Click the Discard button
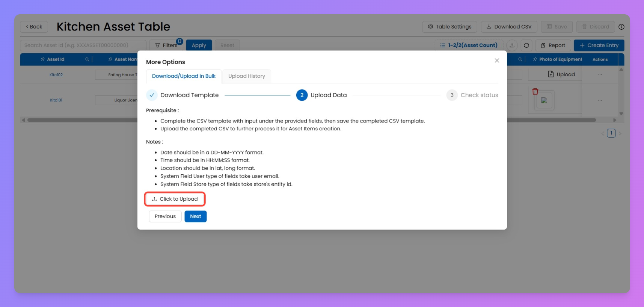This screenshot has height=307, width=644. 596,27
